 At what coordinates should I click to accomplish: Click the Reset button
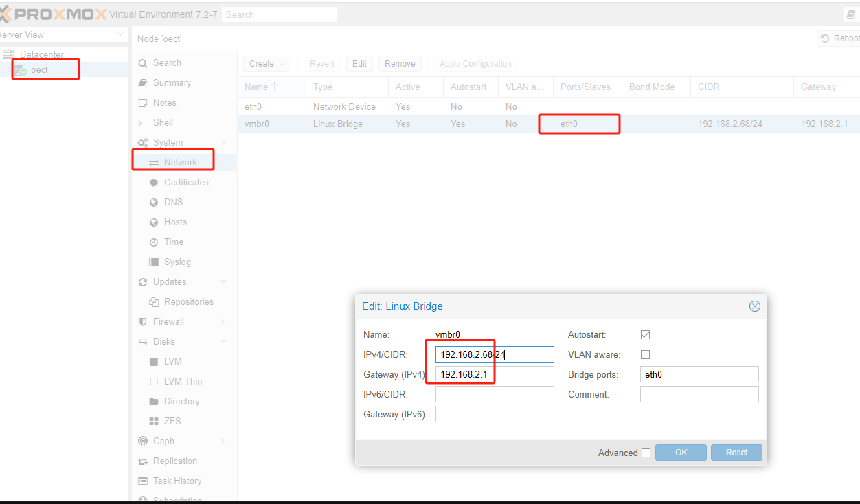pyautogui.click(x=736, y=453)
